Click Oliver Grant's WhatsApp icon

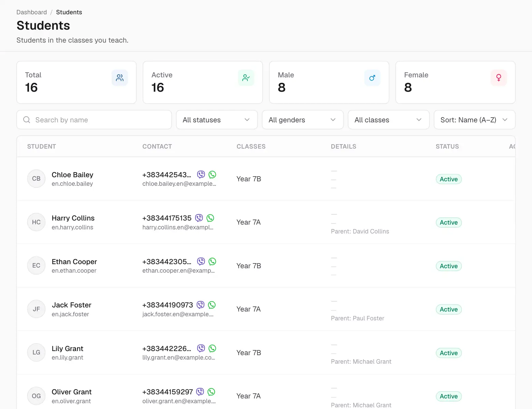coord(211,392)
